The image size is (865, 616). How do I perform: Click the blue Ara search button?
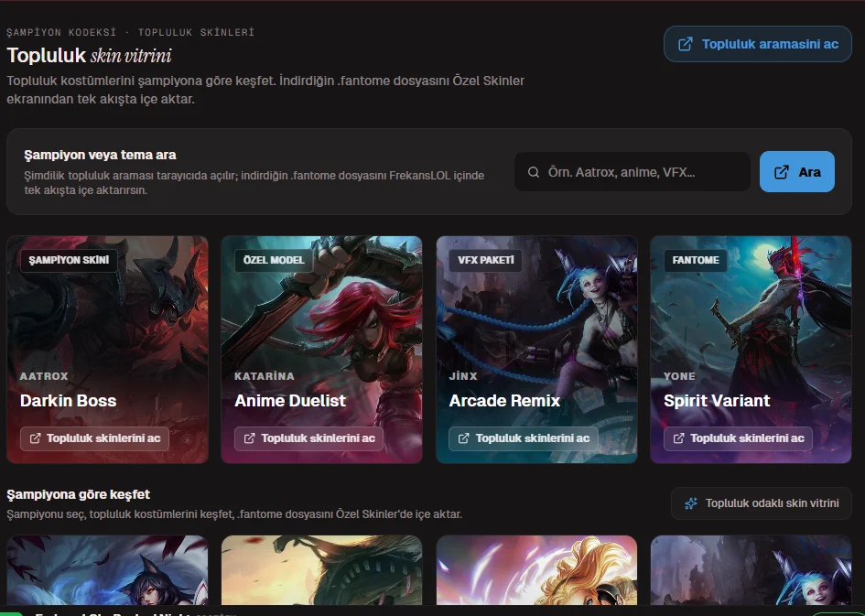tap(796, 172)
